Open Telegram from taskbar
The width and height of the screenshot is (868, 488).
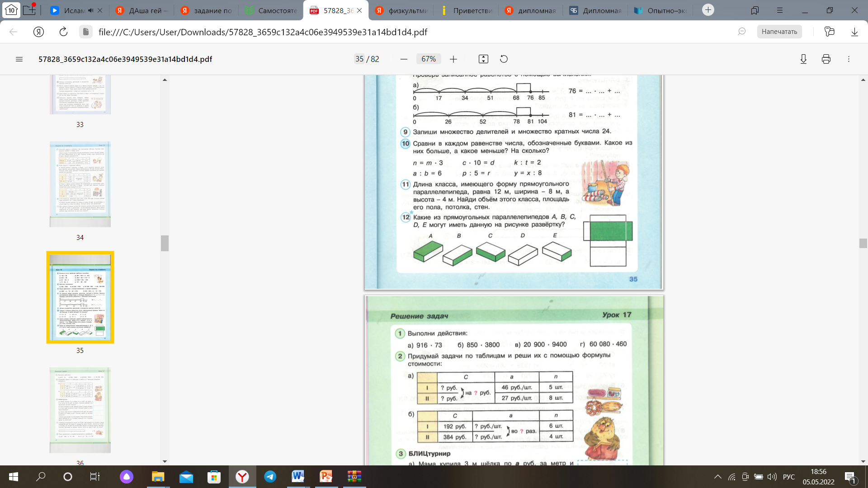(x=270, y=477)
